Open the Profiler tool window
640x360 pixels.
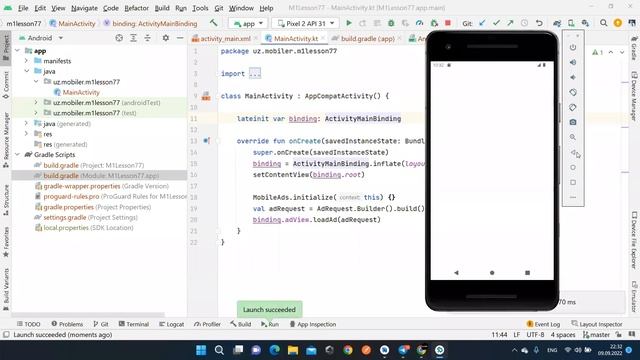[x=207, y=324]
